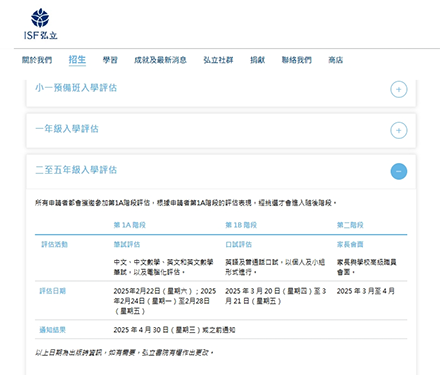440x375 pixels.
Task: Open the 捐獻 menu
Action: (x=258, y=60)
